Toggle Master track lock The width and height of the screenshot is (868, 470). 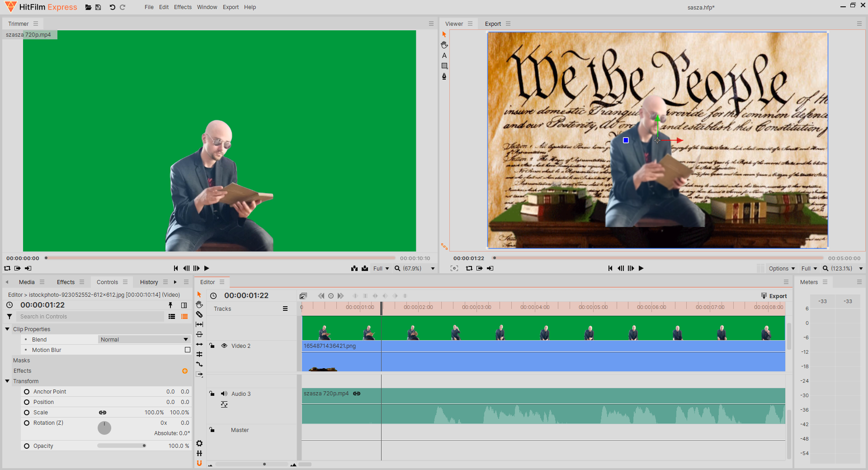pos(212,430)
